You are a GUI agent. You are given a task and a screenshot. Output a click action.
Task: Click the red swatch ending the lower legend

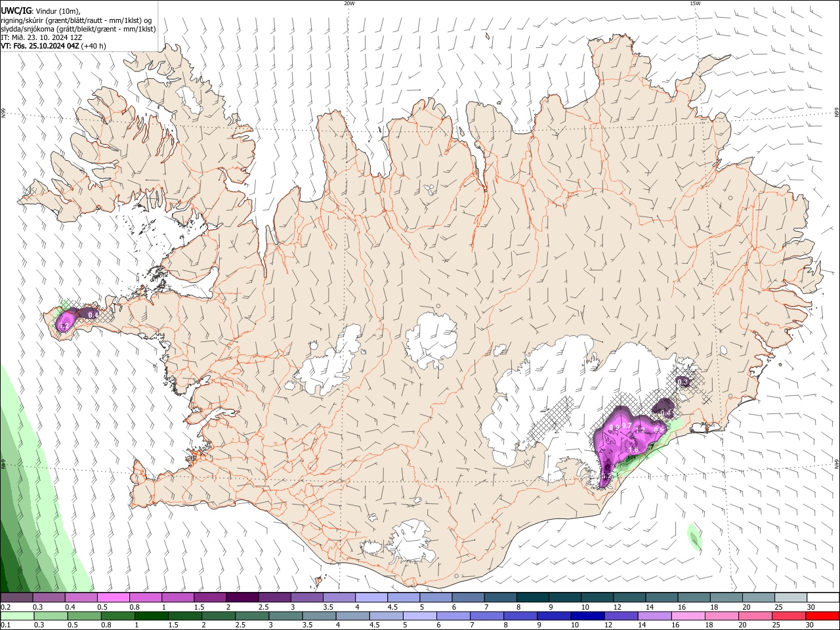tap(823, 616)
